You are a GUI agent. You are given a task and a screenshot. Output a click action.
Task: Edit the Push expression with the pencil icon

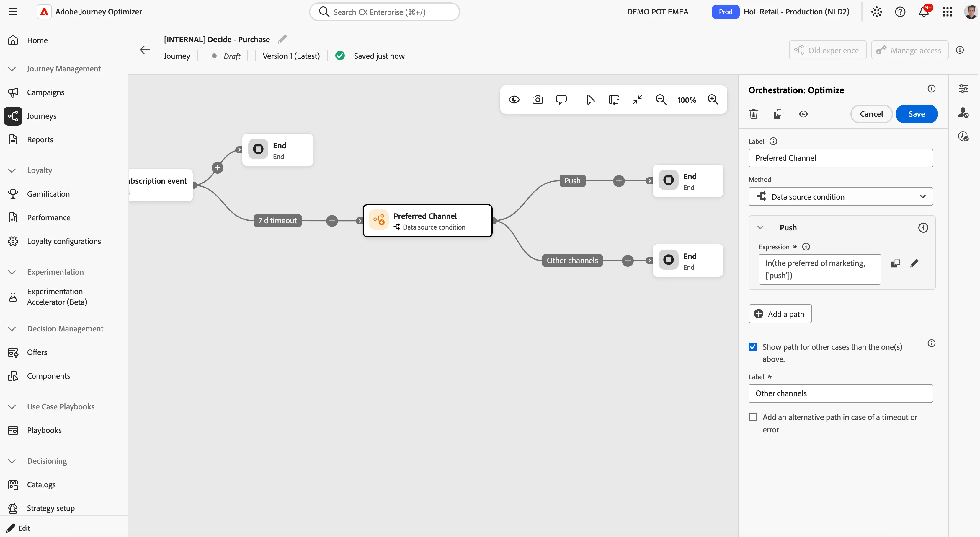(x=914, y=263)
